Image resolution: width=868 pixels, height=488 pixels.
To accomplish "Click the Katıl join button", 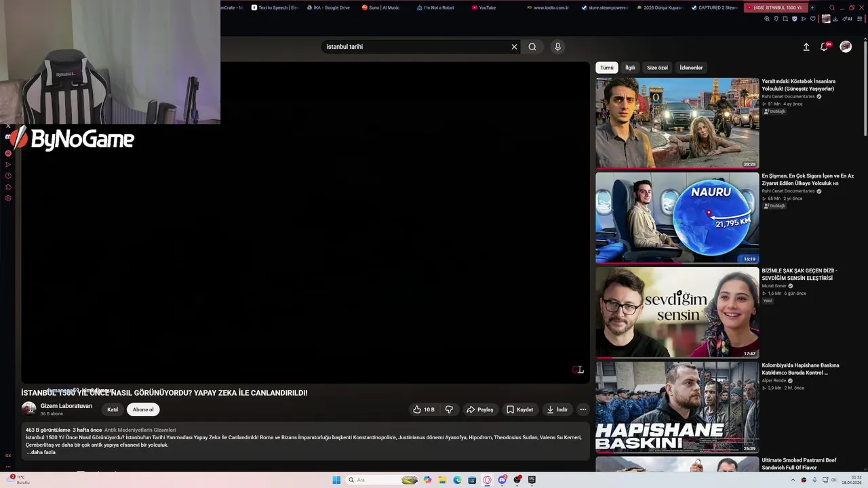I will pos(113,409).
